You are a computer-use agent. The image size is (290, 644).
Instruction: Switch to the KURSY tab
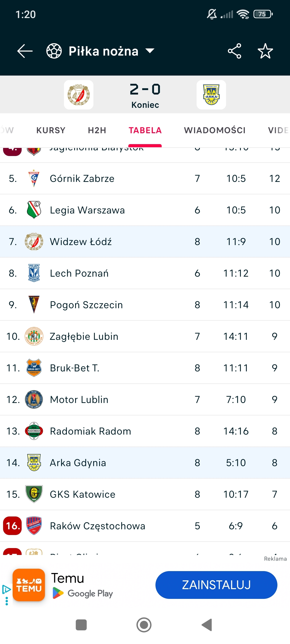pos(51,130)
